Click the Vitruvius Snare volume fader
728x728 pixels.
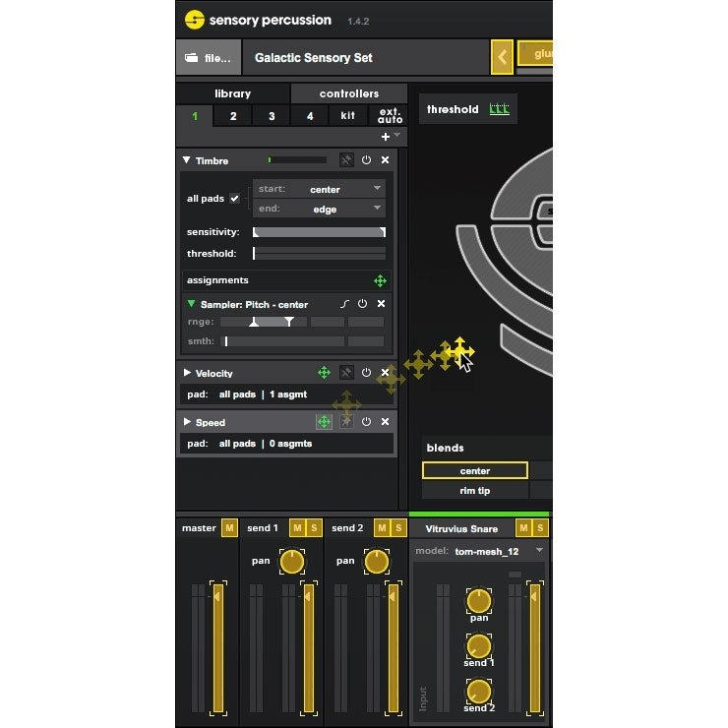(535, 647)
